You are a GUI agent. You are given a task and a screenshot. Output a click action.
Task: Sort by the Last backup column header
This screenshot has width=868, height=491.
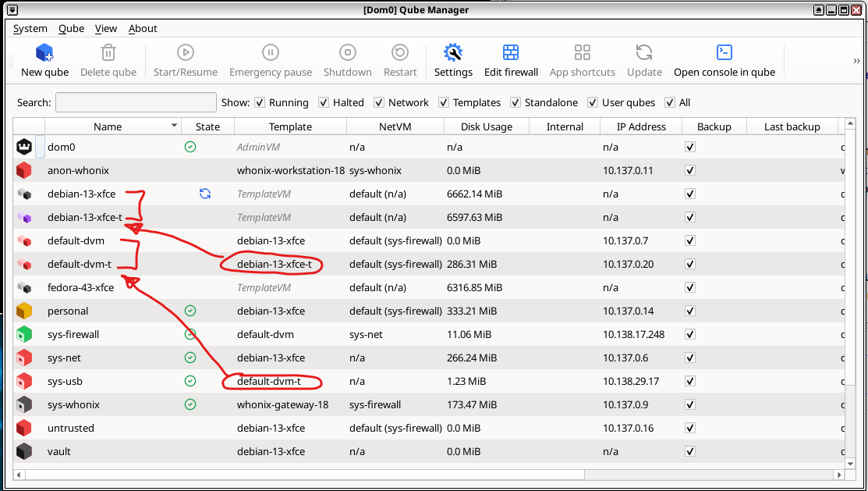click(792, 126)
